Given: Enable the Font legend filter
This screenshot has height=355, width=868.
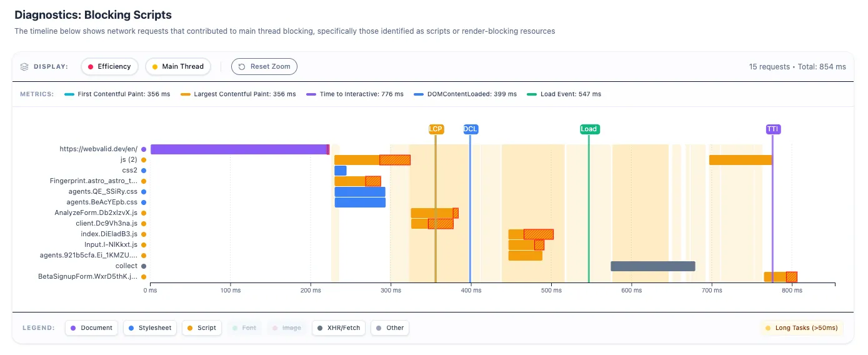Looking at the screenshot, I should [242, 327].
